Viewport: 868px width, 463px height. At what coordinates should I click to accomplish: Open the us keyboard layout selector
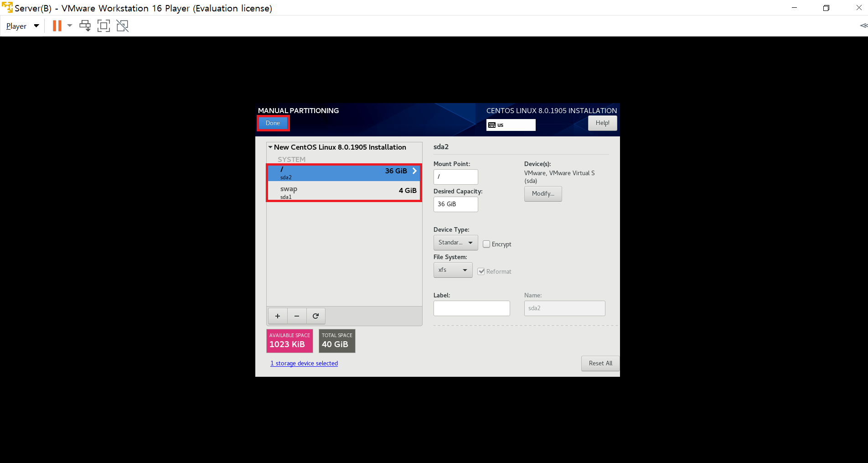tap(511, 125)
